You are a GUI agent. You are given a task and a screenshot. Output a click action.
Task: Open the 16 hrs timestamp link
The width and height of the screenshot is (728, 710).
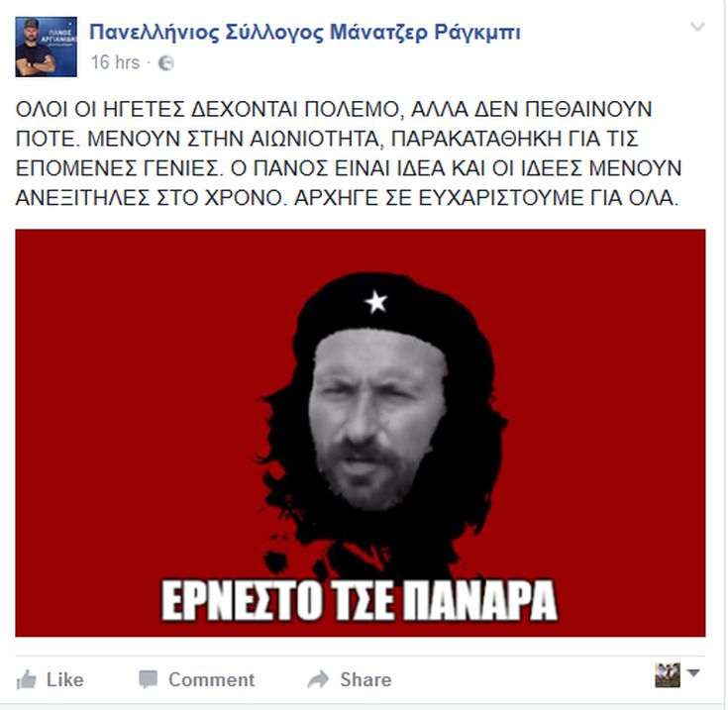115,62
